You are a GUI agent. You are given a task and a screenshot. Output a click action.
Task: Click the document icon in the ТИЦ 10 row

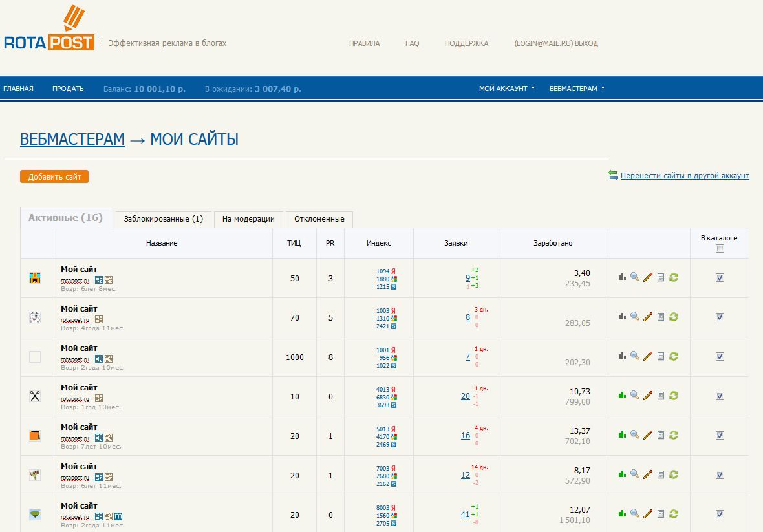(x=660, y=396)
